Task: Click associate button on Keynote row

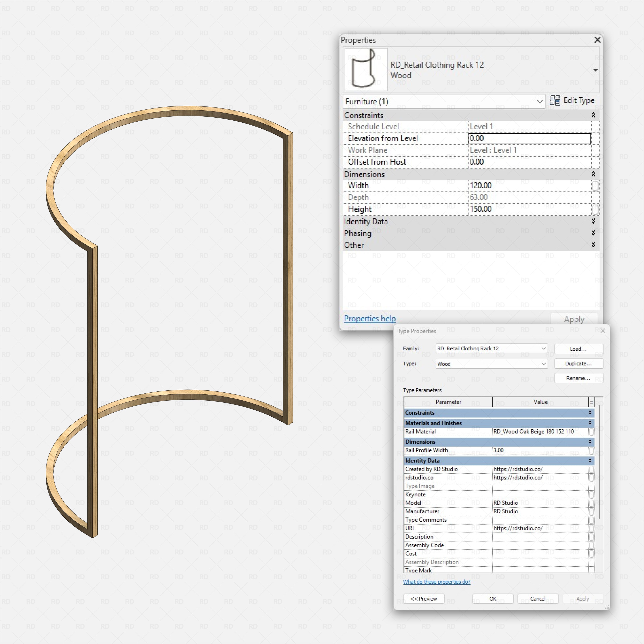Action: [591, 495]
